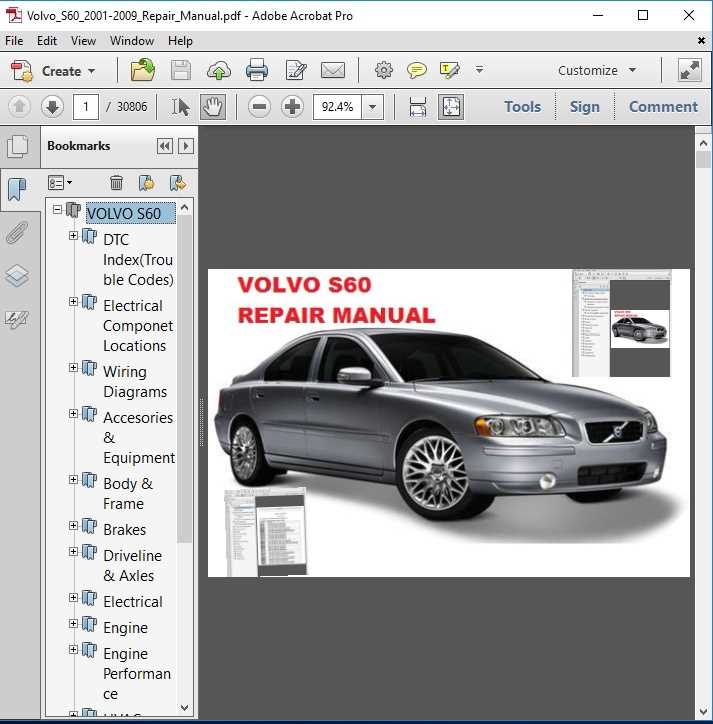The height and width of the screenshot is (724, 713).
Task: Open the zoom level dropdown arrow
Action: (372, 107)
